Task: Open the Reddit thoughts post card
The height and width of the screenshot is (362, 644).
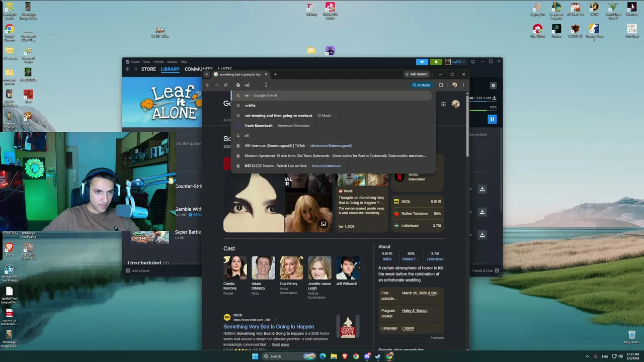Action: click(x=362, y=202)
